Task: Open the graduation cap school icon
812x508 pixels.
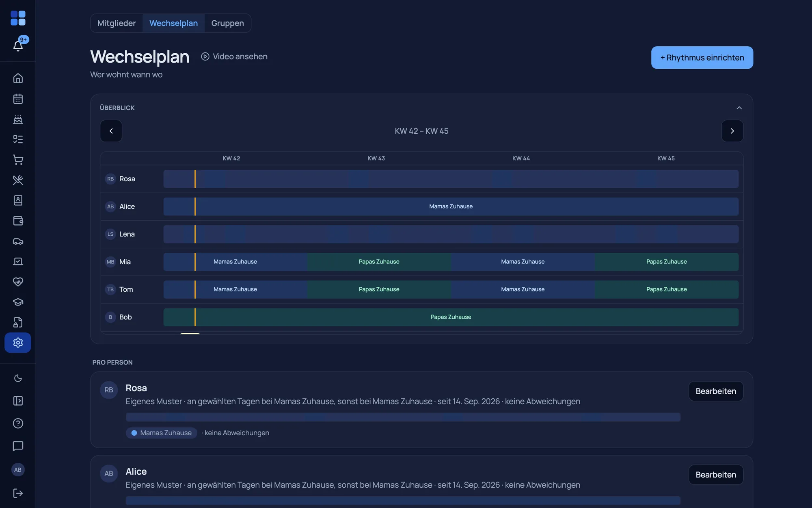Action: pos(18,302)
